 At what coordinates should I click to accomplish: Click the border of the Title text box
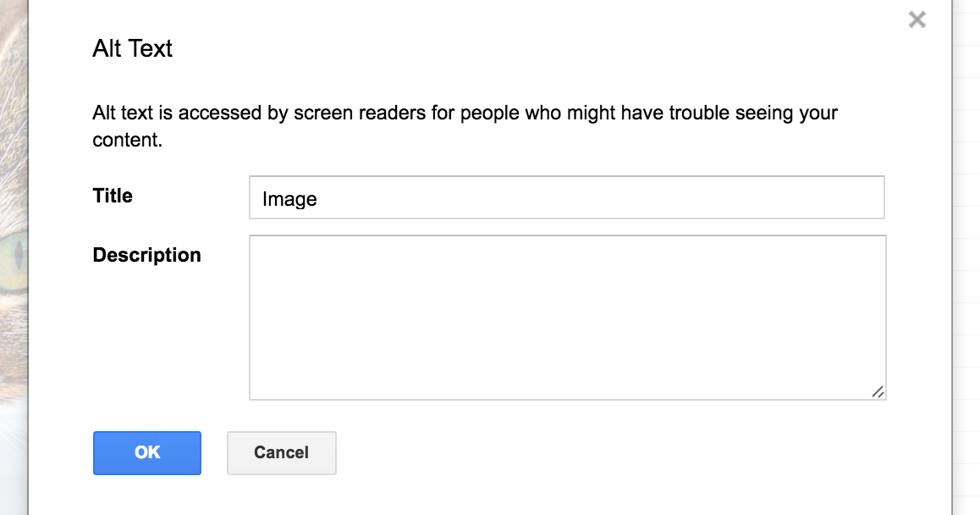point(567,177)
